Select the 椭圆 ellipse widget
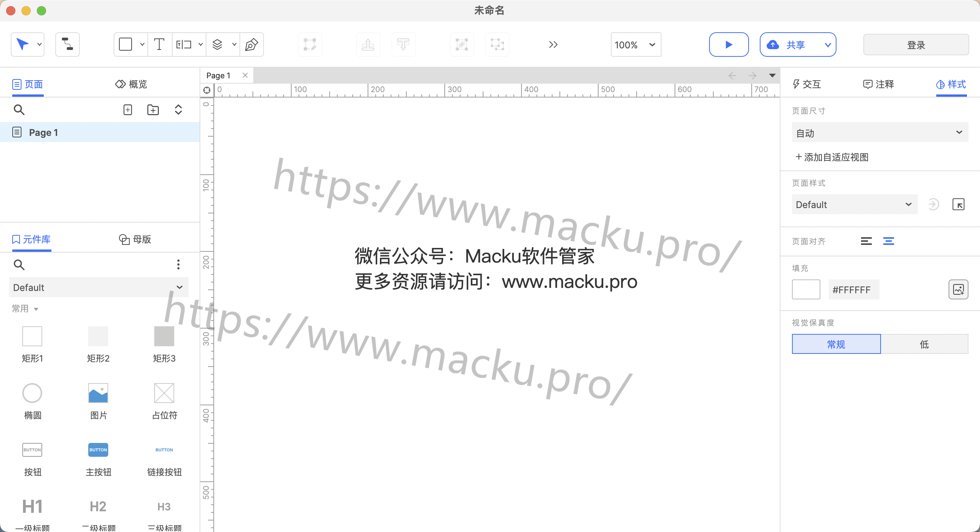This screenshot has width=980, height=532. tap(32, 401)
